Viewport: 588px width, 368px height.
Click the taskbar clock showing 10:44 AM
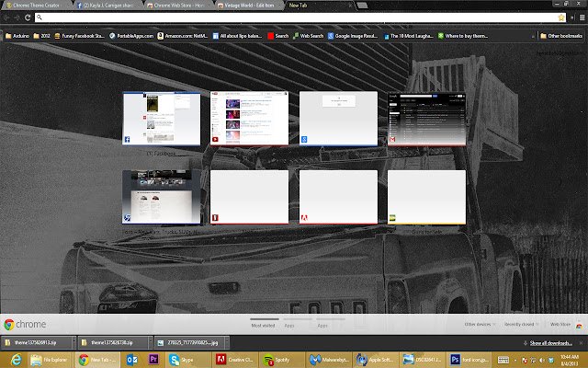point(569,360)
